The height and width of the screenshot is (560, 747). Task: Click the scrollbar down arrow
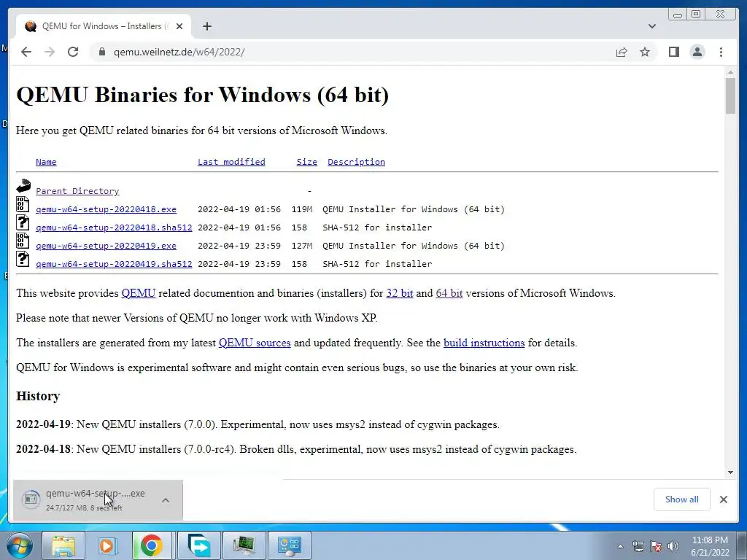730,472
